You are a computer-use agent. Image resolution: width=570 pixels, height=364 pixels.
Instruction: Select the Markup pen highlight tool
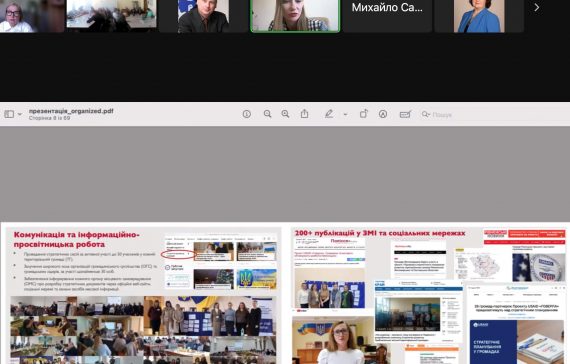[x=329, y=114]
